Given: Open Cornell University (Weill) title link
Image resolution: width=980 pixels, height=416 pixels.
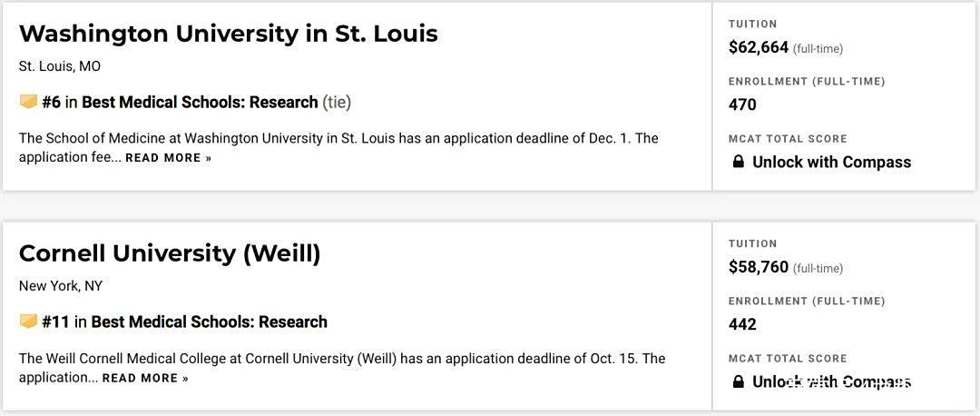Looking at the screenshot, I should point(170,254).
